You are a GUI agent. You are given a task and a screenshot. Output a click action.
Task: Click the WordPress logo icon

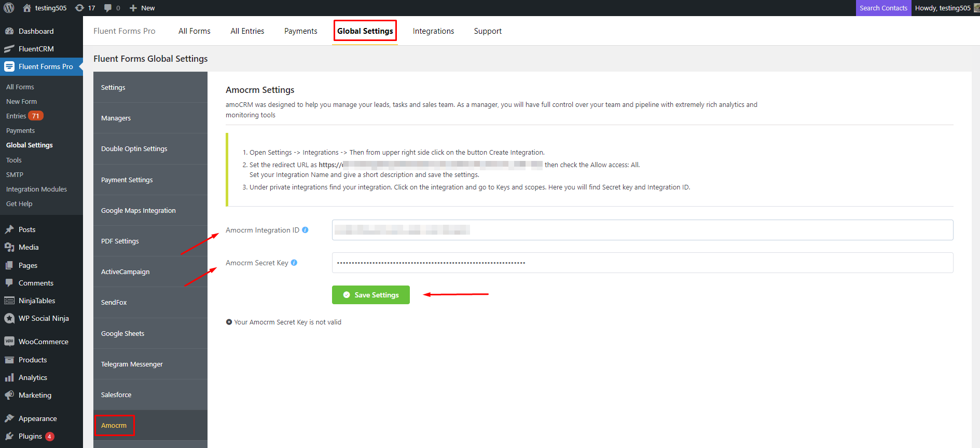[9, 8]
